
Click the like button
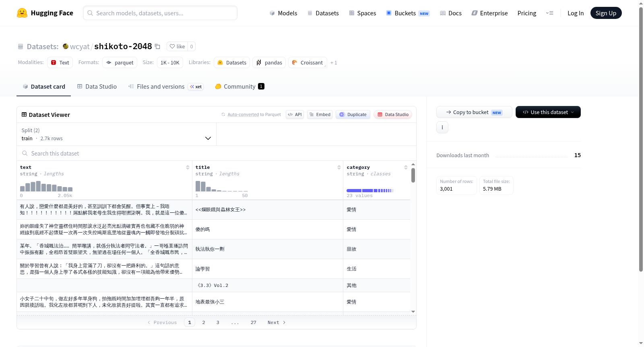point(177,46)
